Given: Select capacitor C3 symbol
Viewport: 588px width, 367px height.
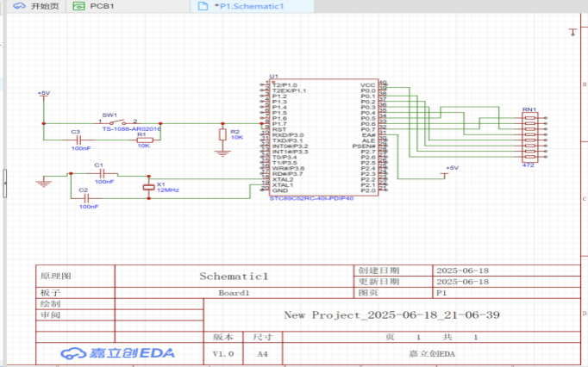Looking at the screenshot, I should tap(78, 140).
